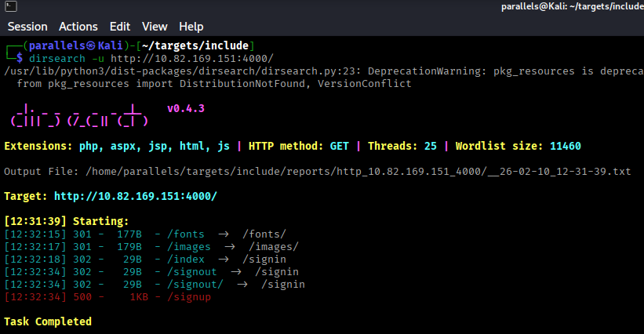Open the View menu

tap(155, 27)
